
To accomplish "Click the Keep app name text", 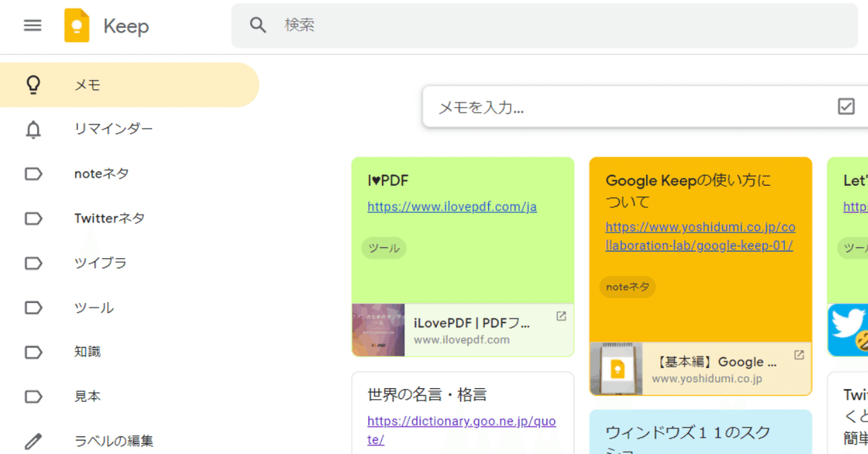I will (126, 27).
